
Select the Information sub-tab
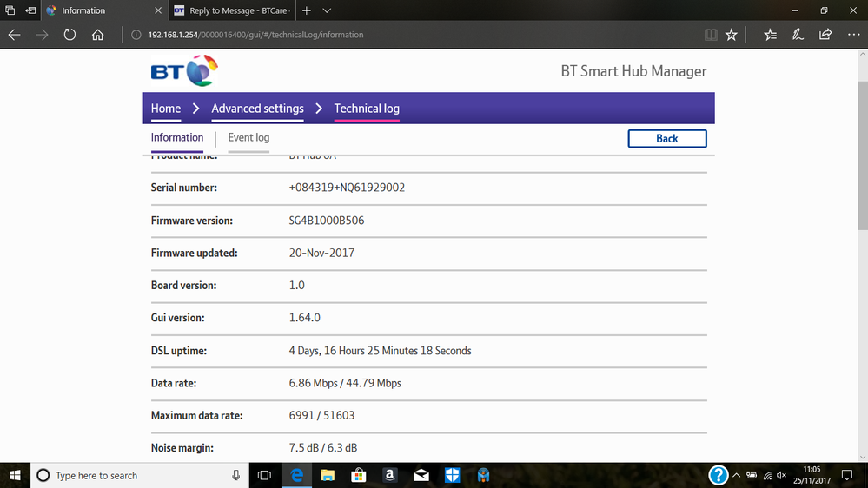[x=177, y=138]
